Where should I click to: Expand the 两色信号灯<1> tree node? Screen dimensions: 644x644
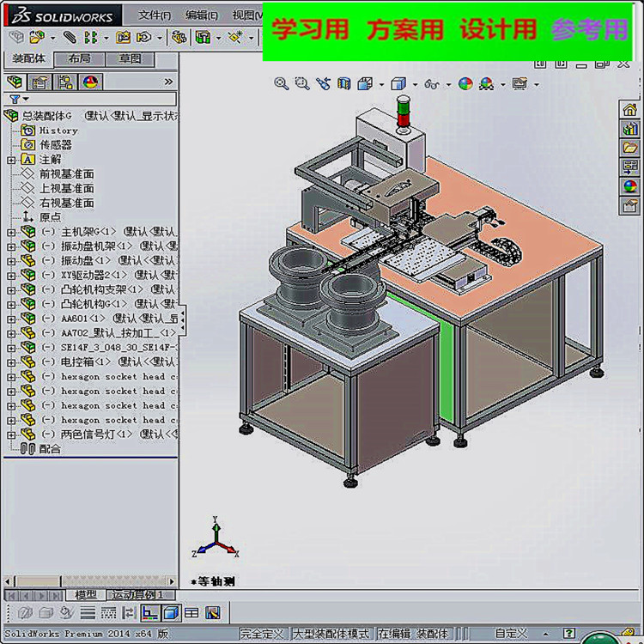tap(11, 434)
